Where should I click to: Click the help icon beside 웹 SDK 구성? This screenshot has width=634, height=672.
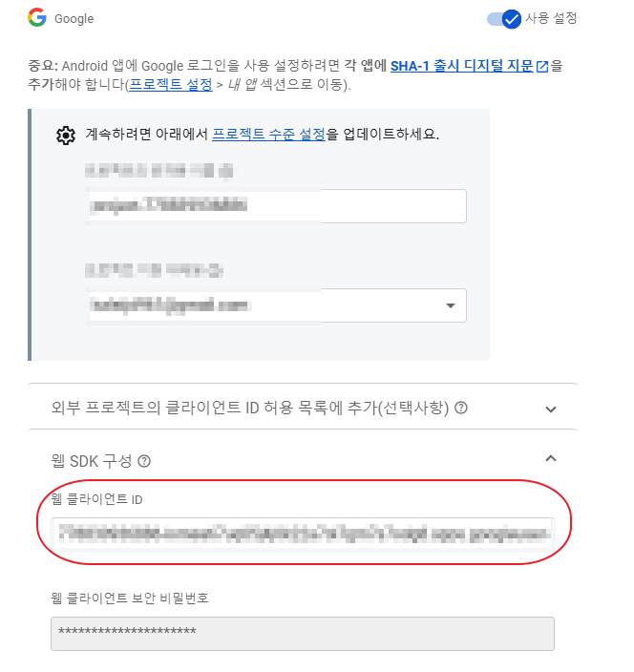144,461
